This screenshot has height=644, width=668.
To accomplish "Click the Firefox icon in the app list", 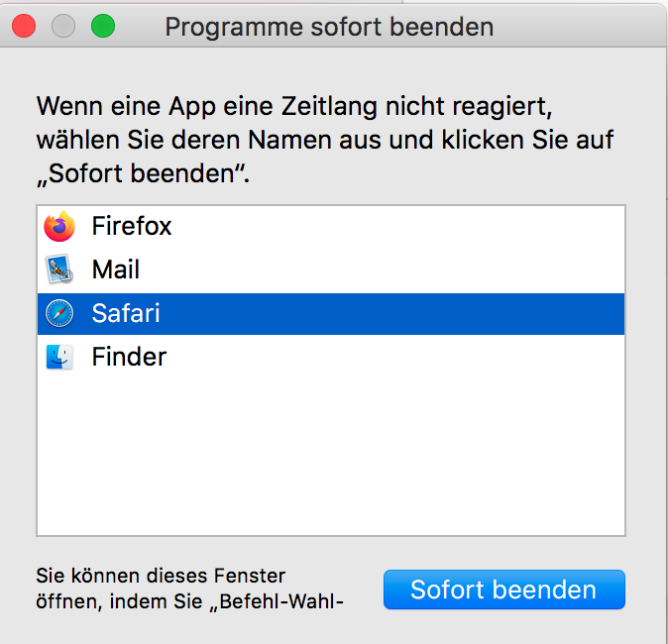I will point(60,227).
